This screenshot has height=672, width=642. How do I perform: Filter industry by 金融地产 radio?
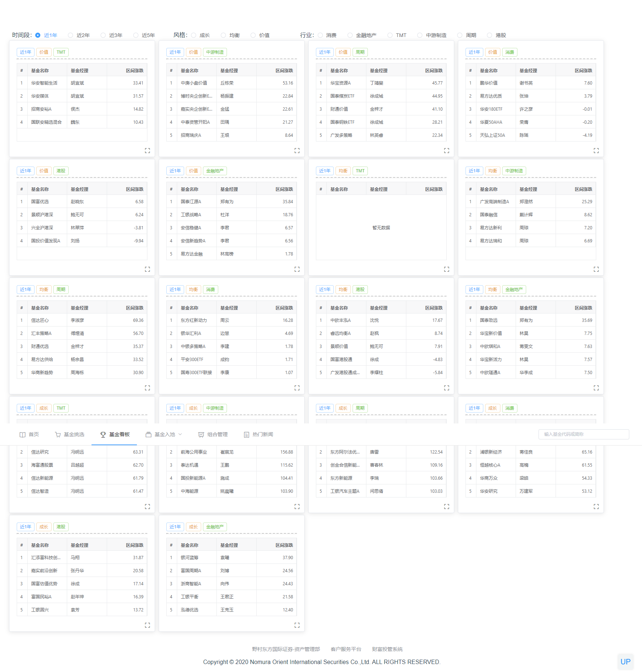[x=350, y=35]
